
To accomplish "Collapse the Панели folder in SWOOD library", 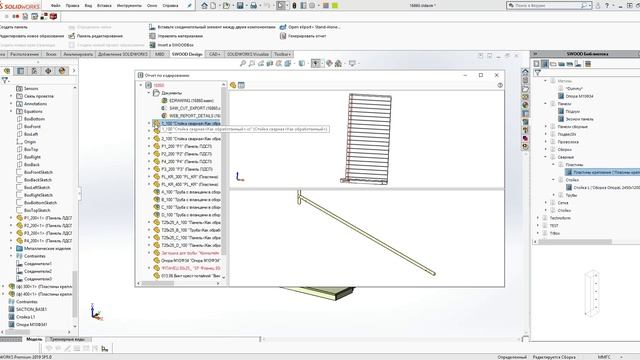I will [545, 104].
